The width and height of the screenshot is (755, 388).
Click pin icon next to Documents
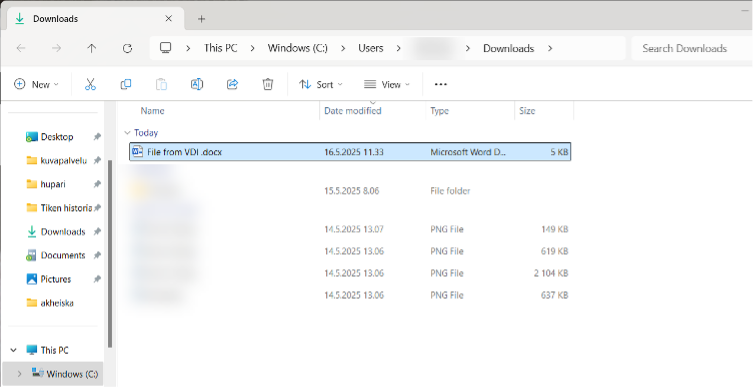[97, 255]
